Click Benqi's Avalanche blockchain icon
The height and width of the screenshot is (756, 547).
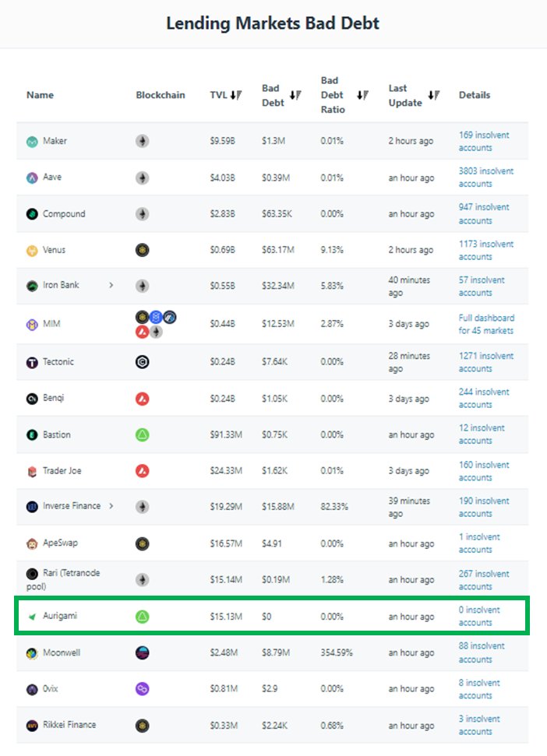tap(142, 399)
